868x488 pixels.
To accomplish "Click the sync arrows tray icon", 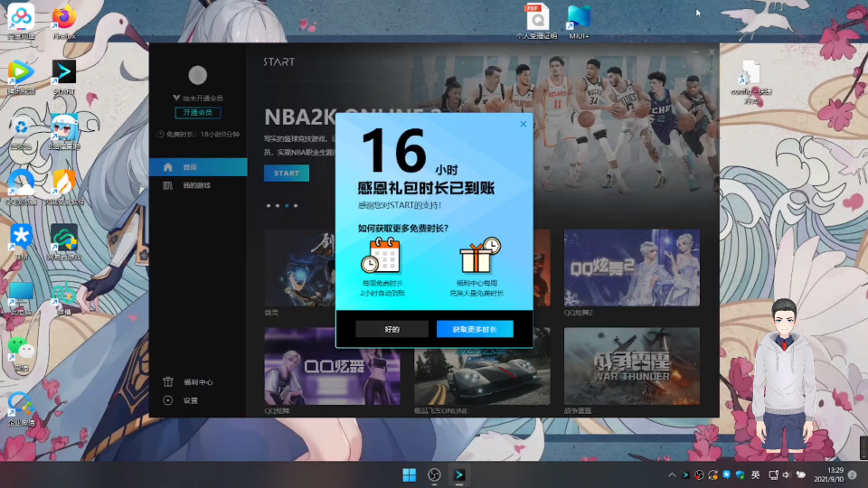I will point(713,474).
